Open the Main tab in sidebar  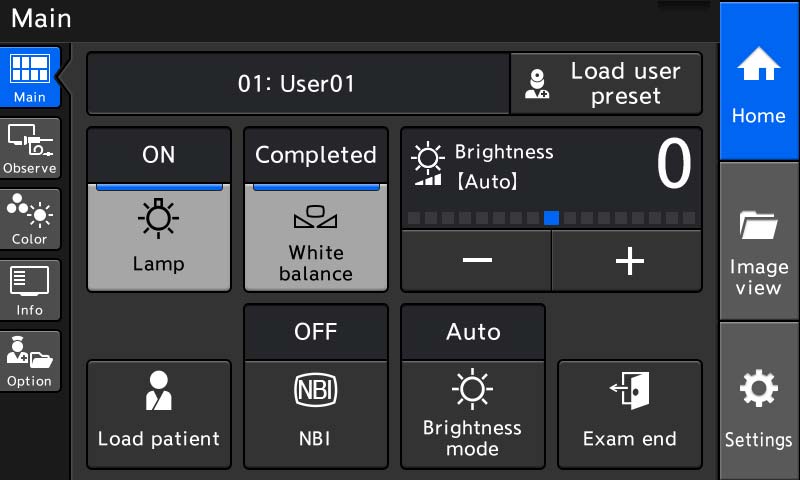pos(30,77)
